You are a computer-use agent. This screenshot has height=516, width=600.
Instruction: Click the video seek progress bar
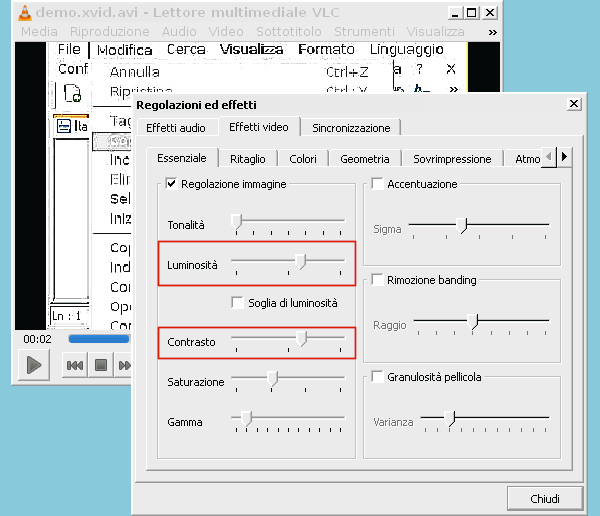(x=100, y=339)
